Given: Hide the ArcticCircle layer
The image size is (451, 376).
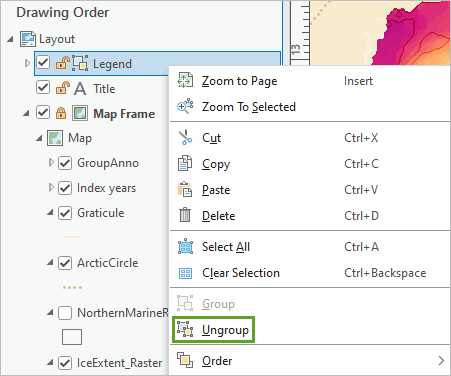Looking at the screenshot, I should (x=65, y=263).
